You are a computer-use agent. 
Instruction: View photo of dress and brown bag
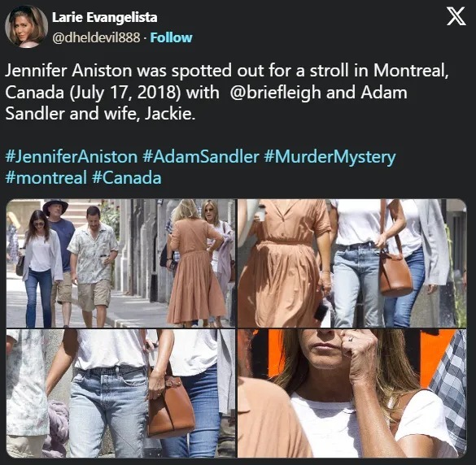click(x=352, y=263)
